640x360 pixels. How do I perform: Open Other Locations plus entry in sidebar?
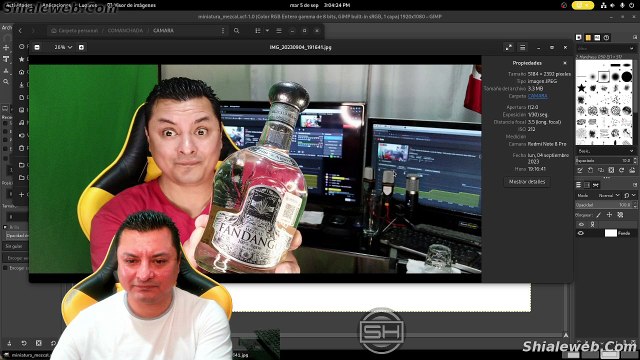(22, 194)
